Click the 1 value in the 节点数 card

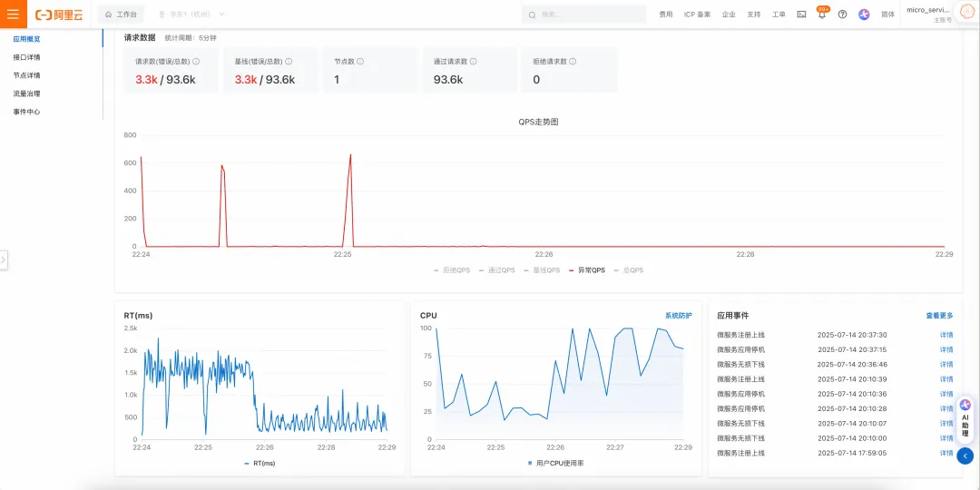337,80
